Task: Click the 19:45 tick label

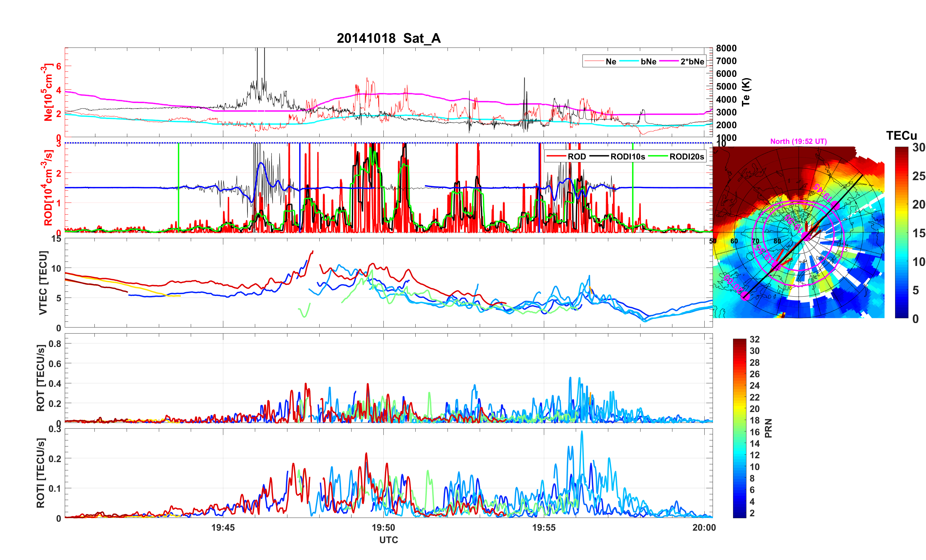Action: pyautogui.click(x=223, y=527)
